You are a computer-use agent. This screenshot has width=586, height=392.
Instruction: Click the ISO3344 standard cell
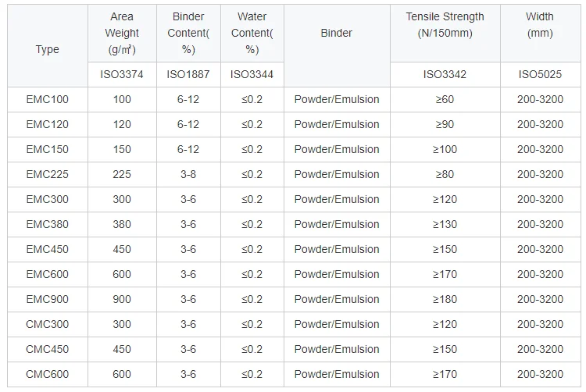coord(252,74)
